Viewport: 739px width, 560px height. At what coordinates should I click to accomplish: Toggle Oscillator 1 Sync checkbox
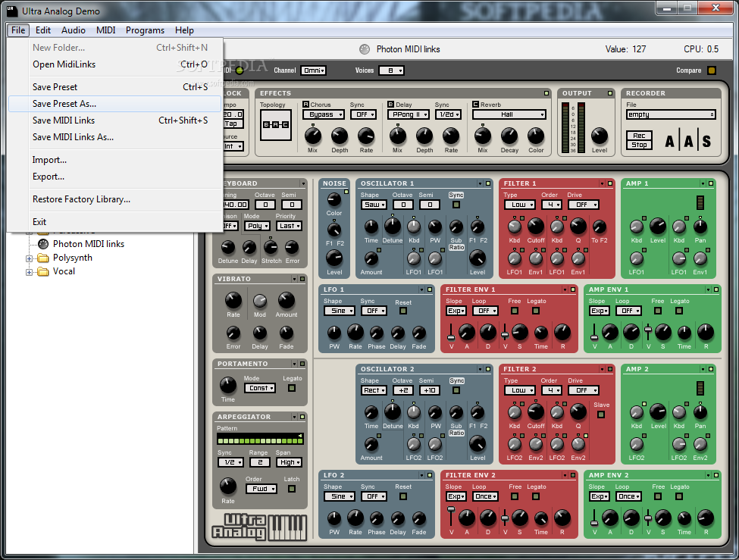(x=456, y=205)
